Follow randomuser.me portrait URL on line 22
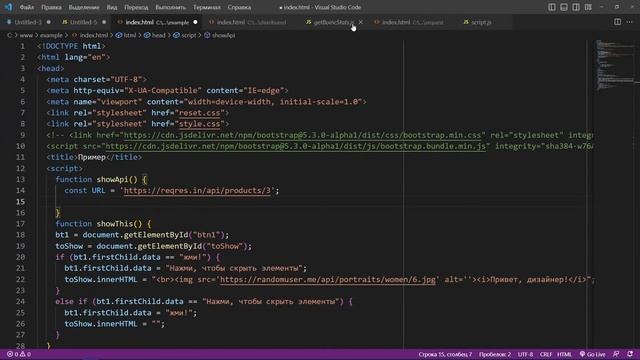This screenshot has width=640, height=360. click(327, 280)
